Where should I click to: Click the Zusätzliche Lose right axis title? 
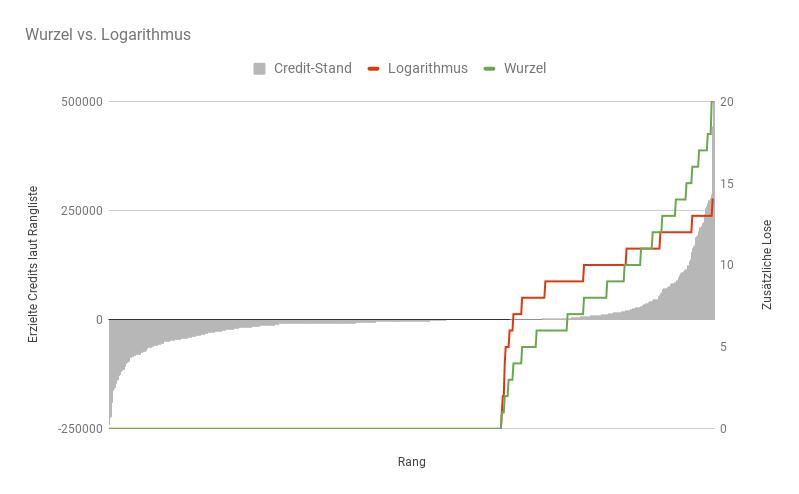click(767, 264)
